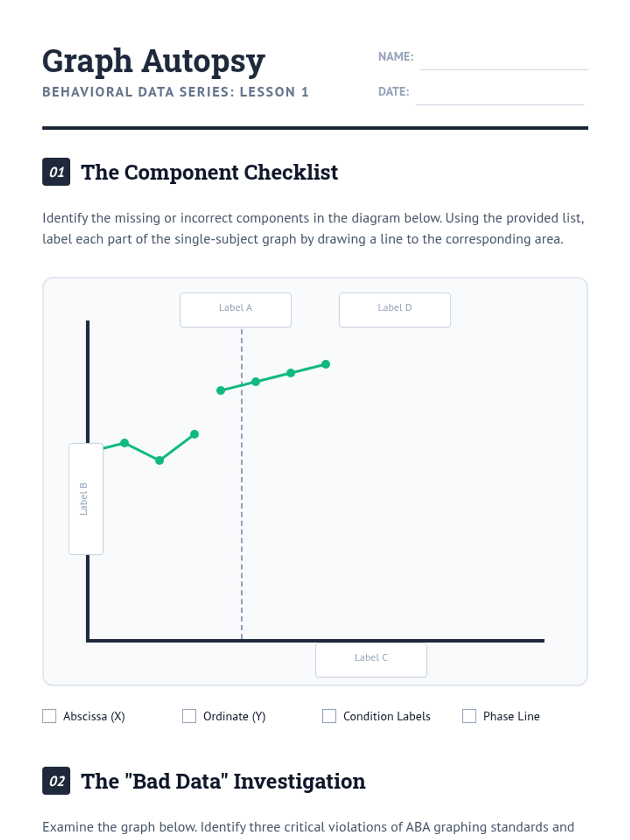Click The "Bad Data" Investigation heading

click(x=223, y=781)
